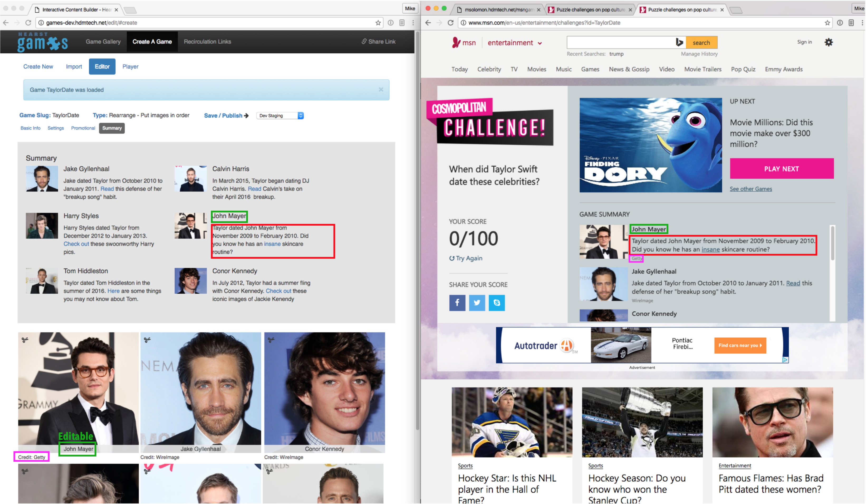Screen dimensions: 866x504
Task: Select the Editor tab
Action: [x=102, y=67]
